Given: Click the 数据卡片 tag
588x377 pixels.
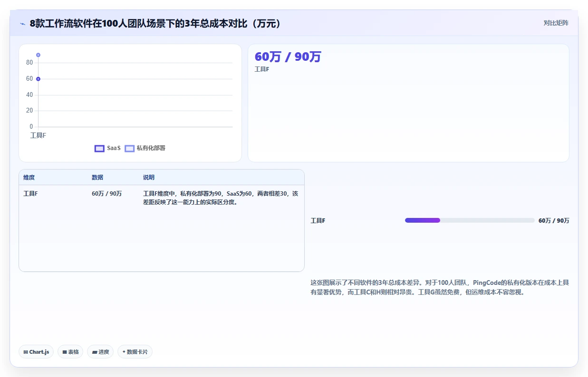Looking at the screenshot, I should point(135,352).
